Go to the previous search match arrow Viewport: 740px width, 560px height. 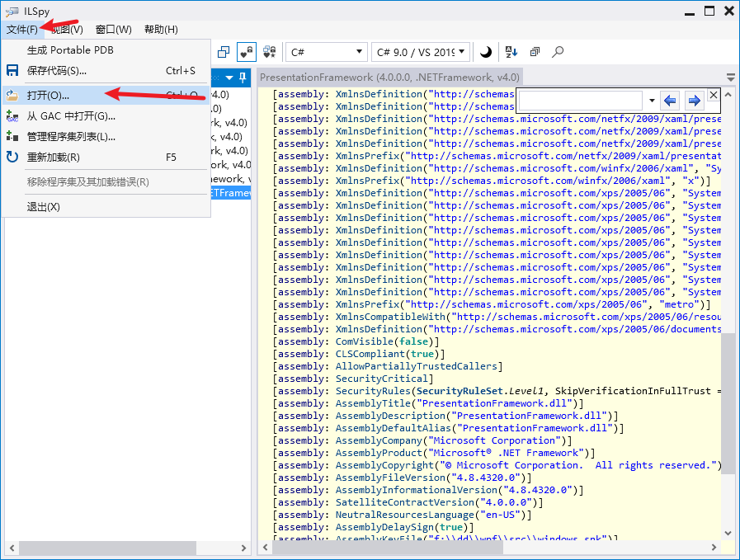670,101
